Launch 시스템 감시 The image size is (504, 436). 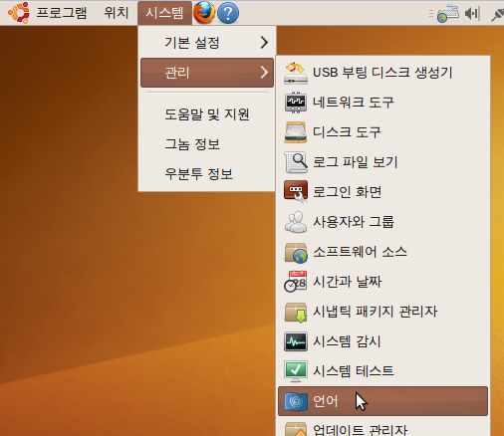click(x=382, y=341)
